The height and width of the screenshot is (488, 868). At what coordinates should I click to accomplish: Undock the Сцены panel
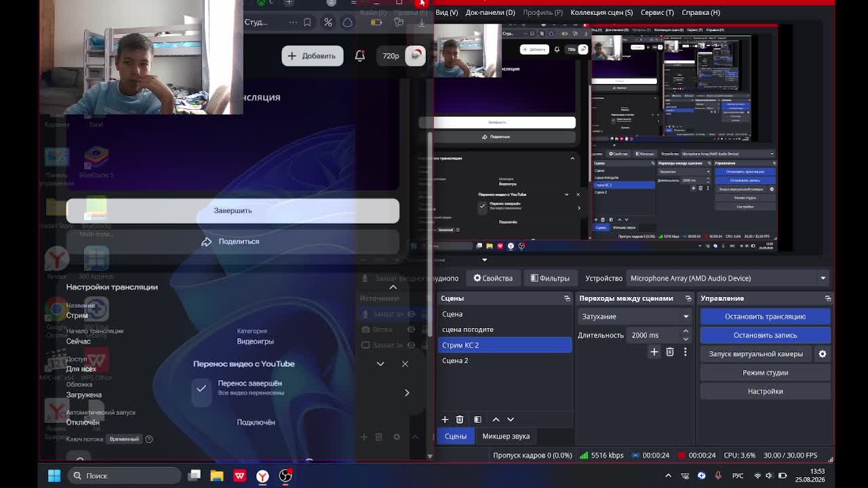[567, 298]
